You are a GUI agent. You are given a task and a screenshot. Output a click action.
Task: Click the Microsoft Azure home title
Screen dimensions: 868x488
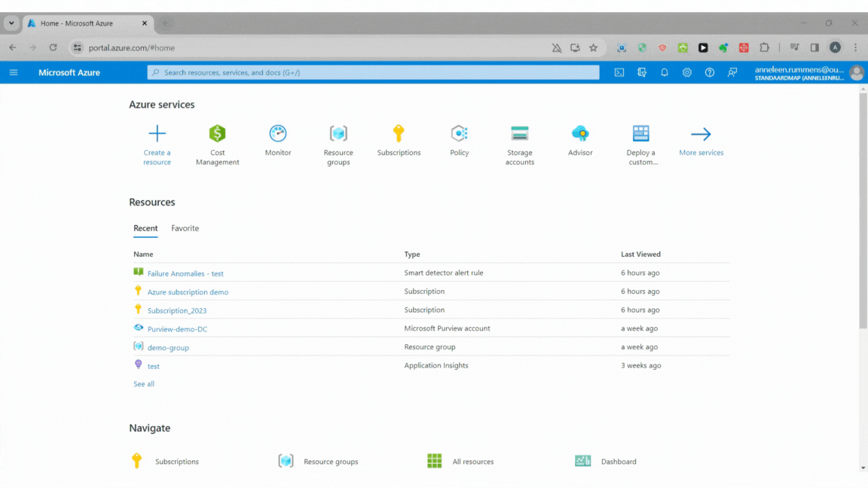pos(69,72)
